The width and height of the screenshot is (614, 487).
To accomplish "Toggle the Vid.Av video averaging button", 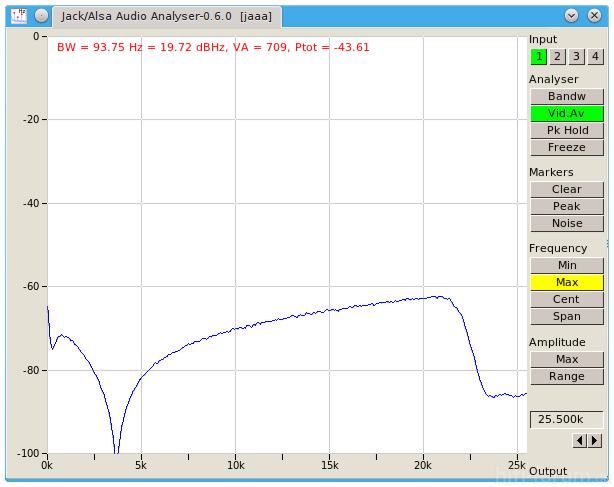I will tap(567, 114).
